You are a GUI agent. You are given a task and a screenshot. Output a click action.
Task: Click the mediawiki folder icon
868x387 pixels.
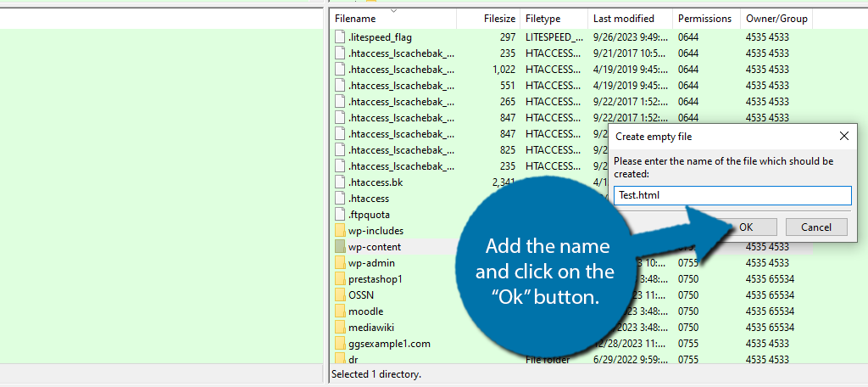(x=340, y=328)
